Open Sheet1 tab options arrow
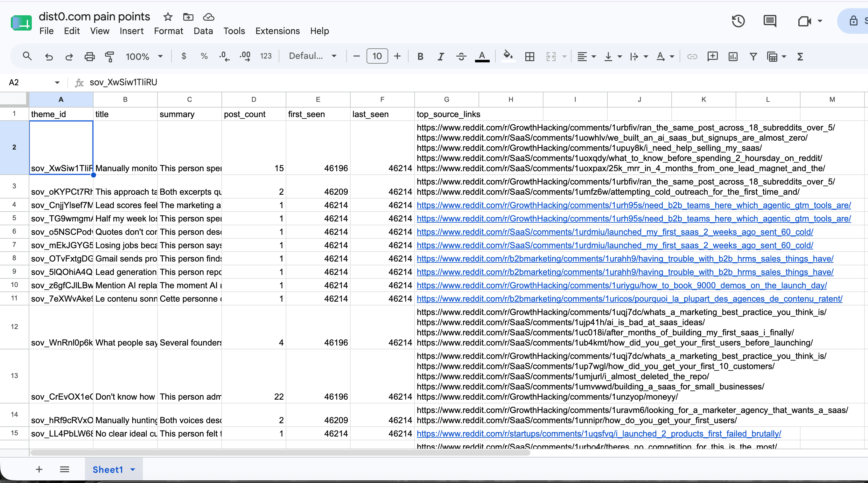 (x=133, y=469)
